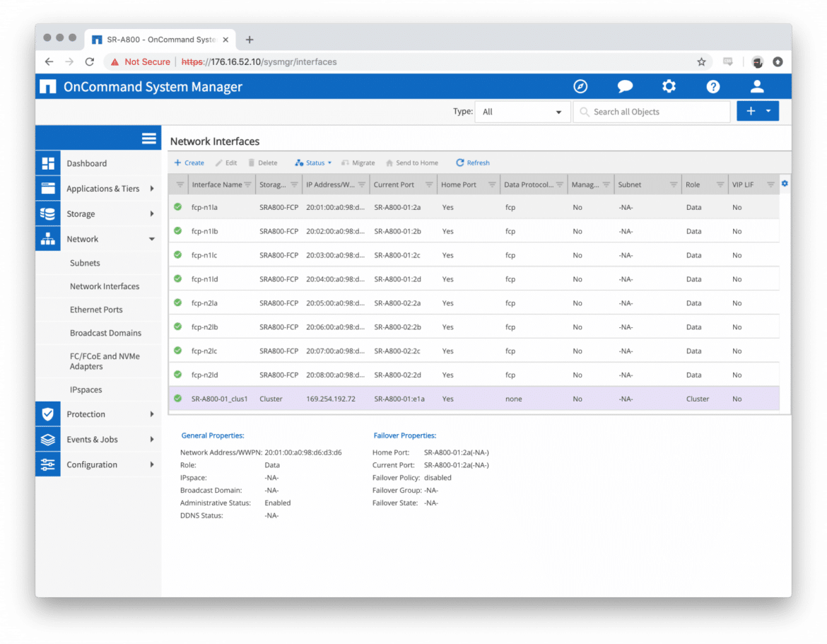This screenshot has width=827, height=644.
Task: Open the compass guide icon in header
Action: [580, 86]
